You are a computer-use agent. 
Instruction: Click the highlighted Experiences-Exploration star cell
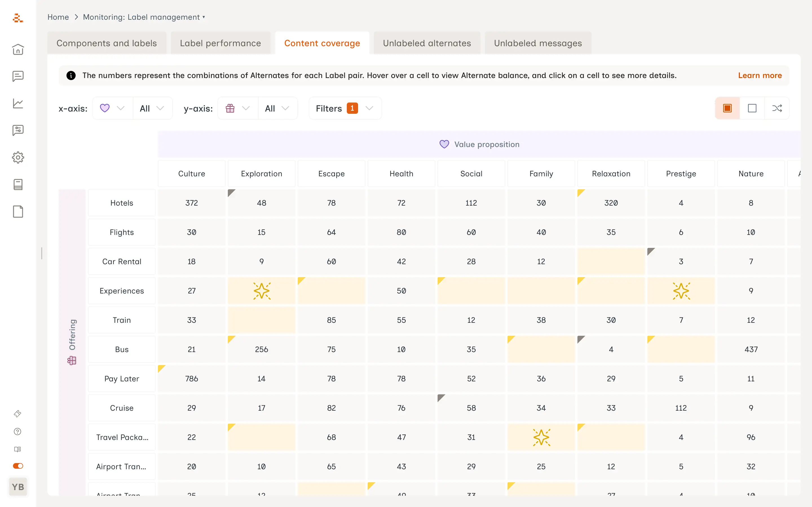tap(261, 291)
